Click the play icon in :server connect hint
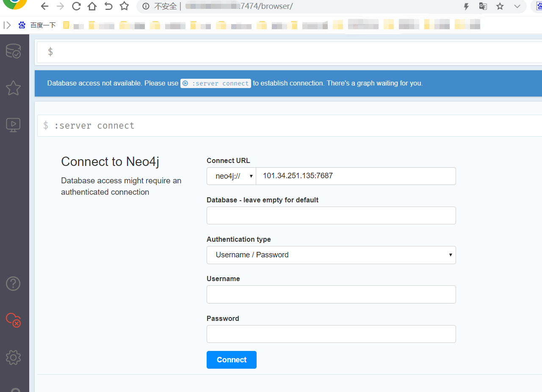Screen dimensions: 542x392 185,83
